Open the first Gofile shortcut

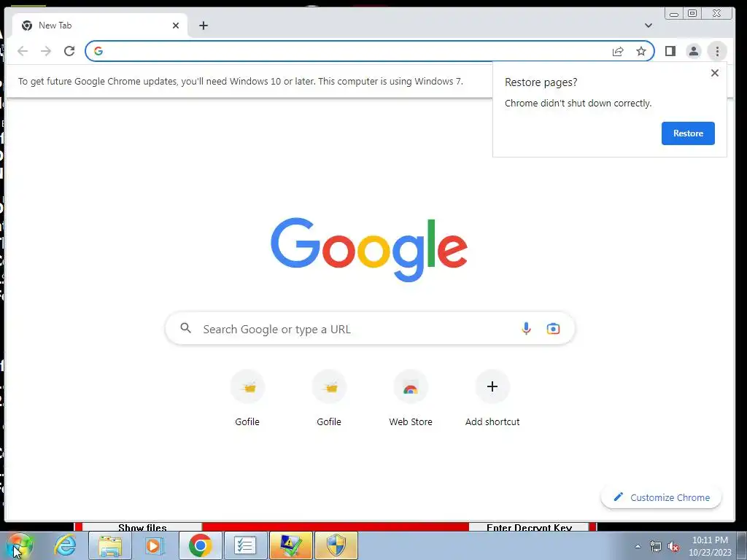(247, 399)
